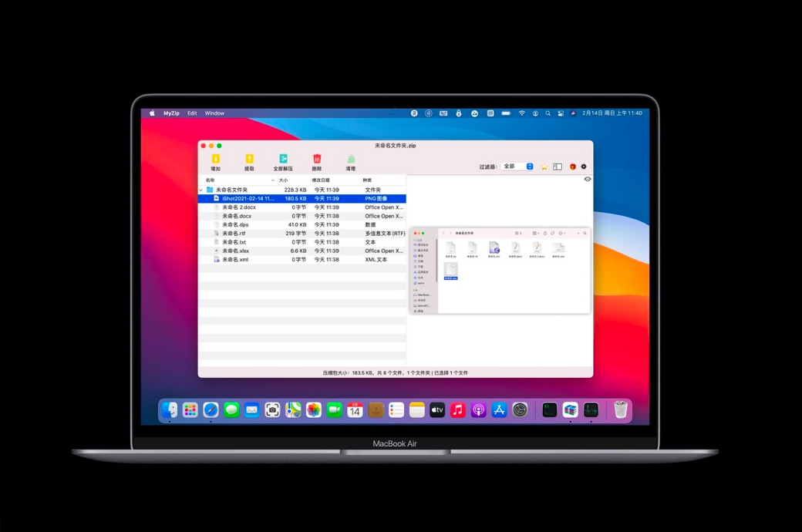Click the 多信息文本 (RTF) type cell
The image size is (802, 532).
coord(385,234)
